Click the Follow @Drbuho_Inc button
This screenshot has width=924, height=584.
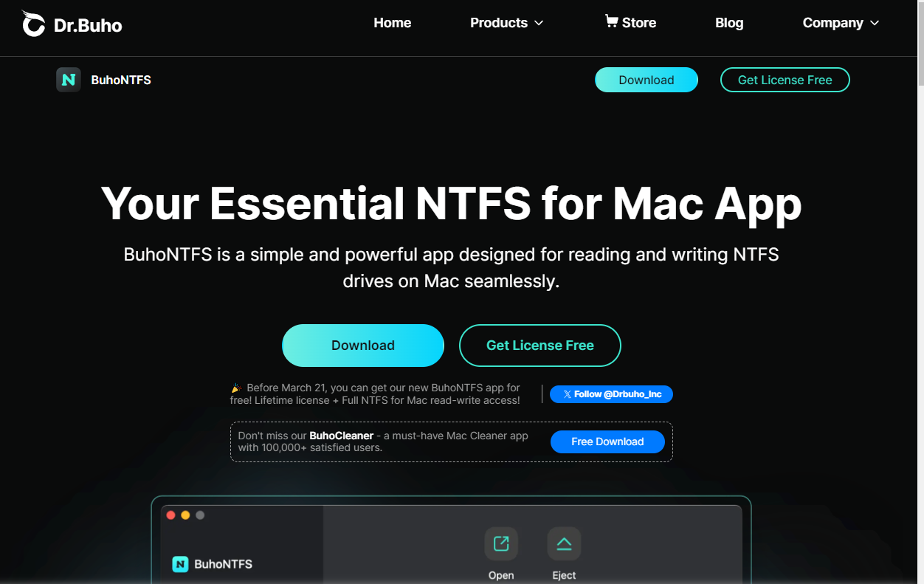(611, 394)
